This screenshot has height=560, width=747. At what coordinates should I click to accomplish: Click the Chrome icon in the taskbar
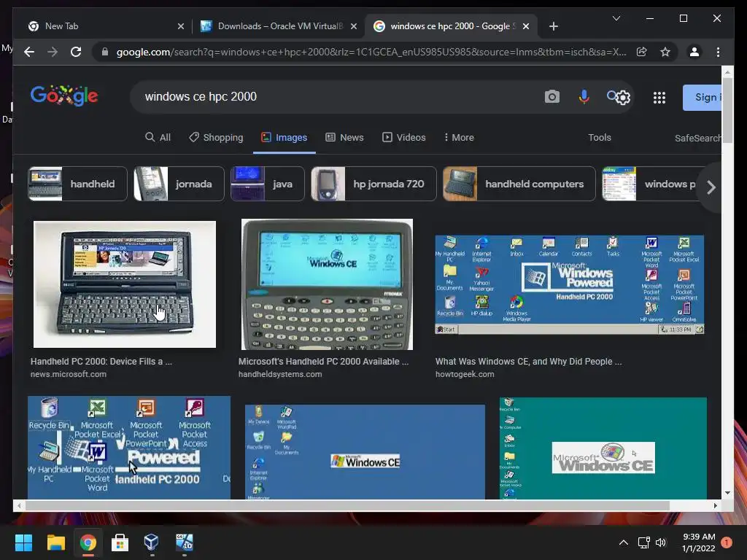click(88, 542)
